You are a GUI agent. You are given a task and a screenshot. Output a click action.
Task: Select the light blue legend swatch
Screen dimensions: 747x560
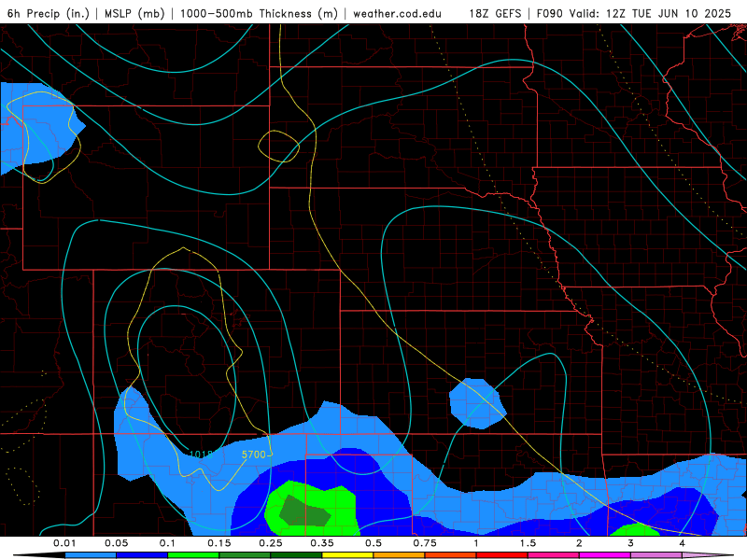pos(91,555)
